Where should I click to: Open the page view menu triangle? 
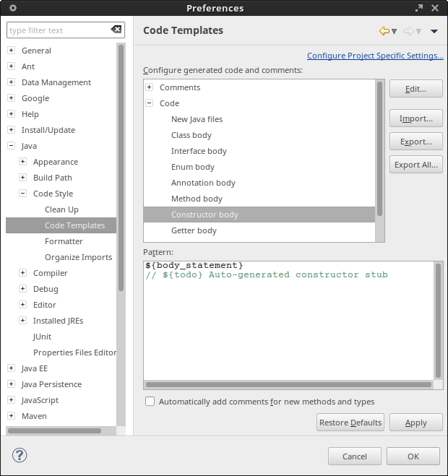point(434,31)
